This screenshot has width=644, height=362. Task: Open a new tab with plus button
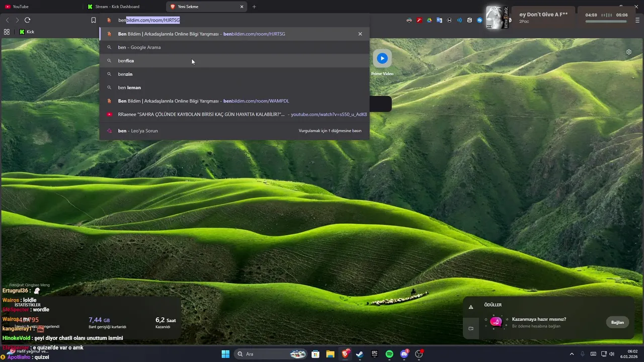tap(254, 7)
